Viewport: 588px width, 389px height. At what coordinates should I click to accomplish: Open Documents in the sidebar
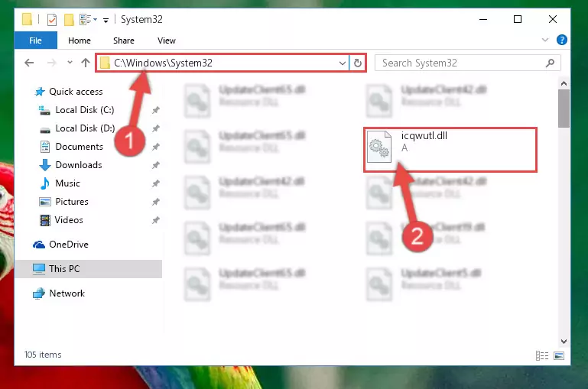coord(79,147)
